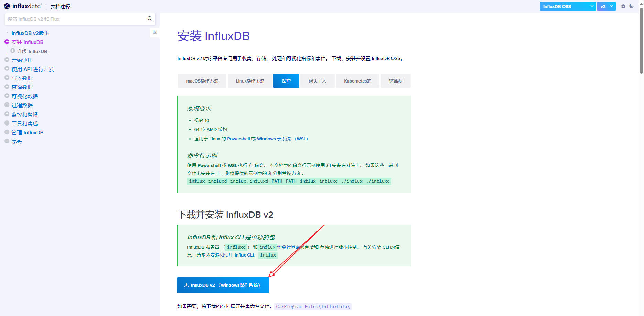Switch to the 码头工人 (Docker) tab

318,81
